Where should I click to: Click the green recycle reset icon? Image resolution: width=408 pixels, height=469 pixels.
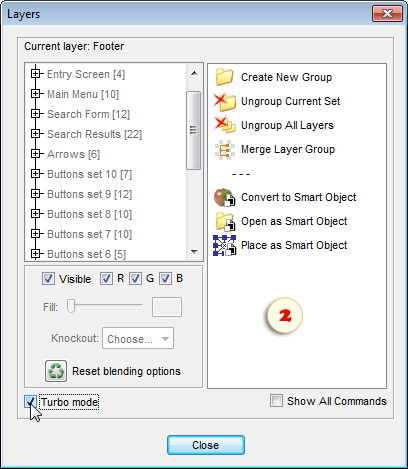point(56,371)
